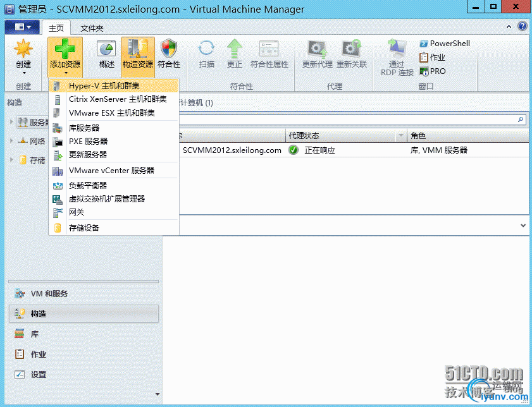This screenshot has height=407, width=532.
Task: Click the Compliance (符合性) shield icon
Action: click(x=169, y=49)
